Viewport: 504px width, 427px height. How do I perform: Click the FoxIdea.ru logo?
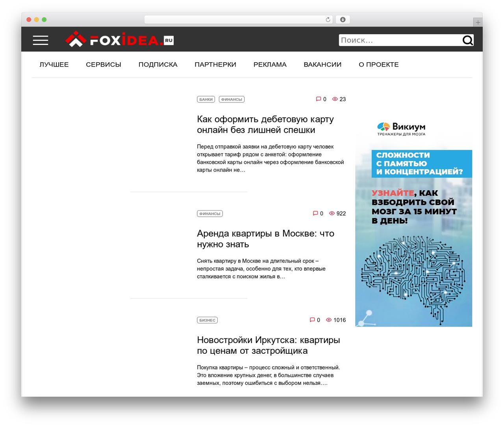pyautogui.click(x=119, y=39)
